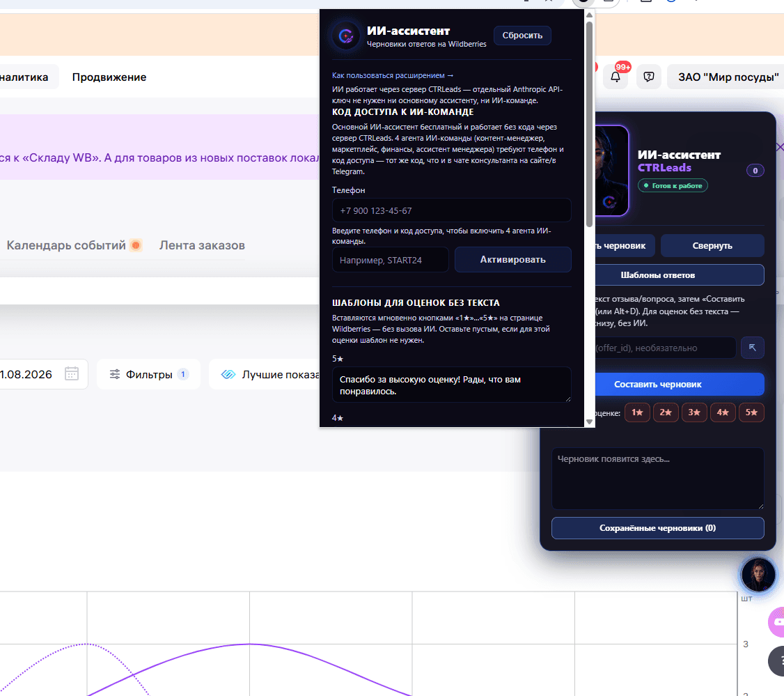Click the Составить черновик button
The height and width of the screenshot is (696, 784).
click(680, 385)
